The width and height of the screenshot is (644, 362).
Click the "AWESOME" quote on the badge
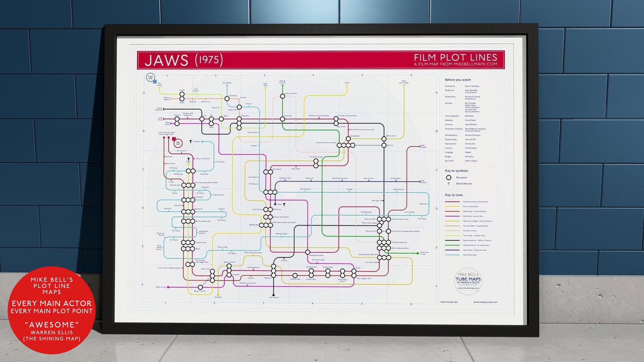tap(52, 325)
